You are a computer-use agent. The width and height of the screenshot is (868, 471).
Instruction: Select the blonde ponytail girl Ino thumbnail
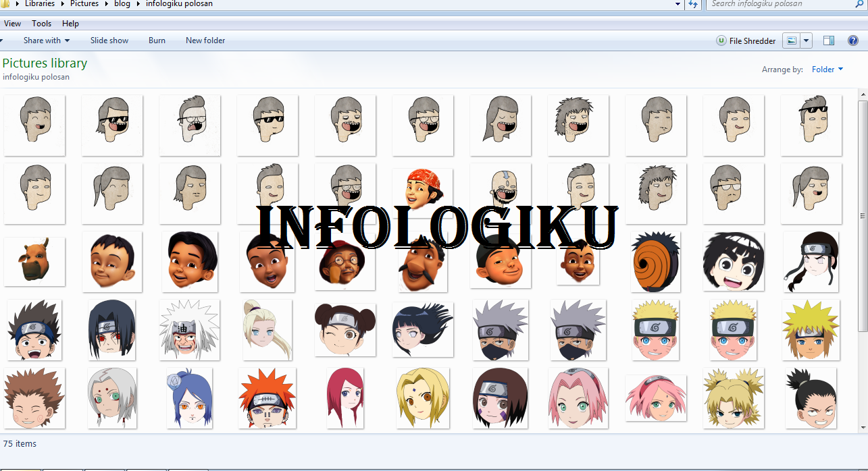267,330
